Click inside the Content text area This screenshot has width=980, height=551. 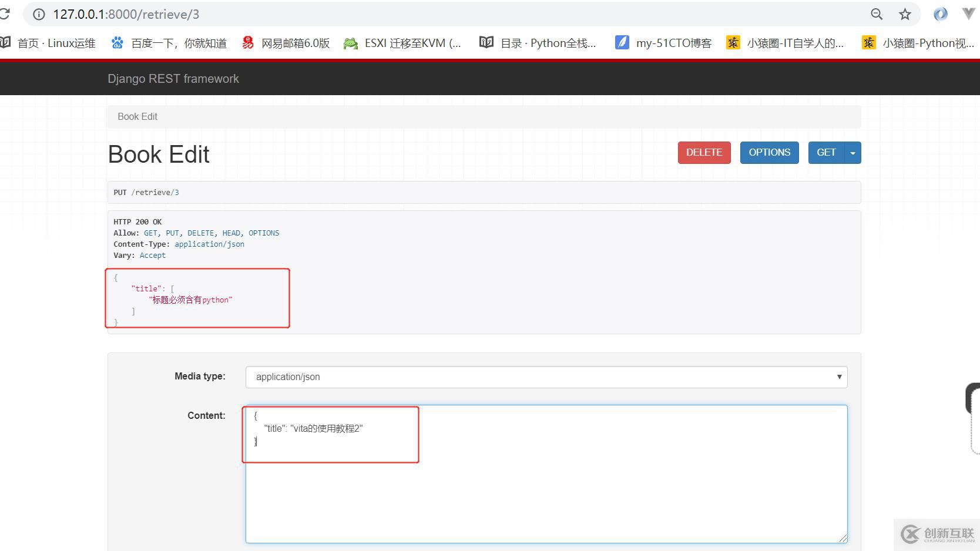tap(546, 473)
